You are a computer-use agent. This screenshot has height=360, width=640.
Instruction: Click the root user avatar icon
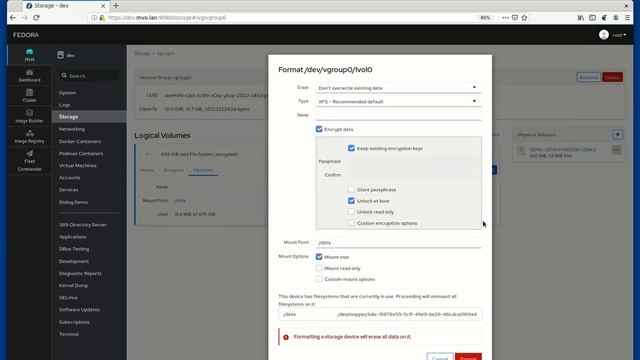click(x=604, y=35)
